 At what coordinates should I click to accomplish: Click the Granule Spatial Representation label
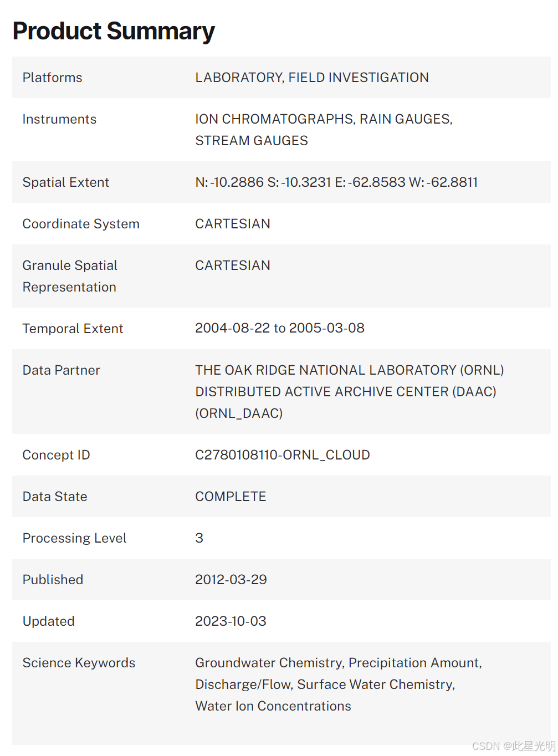tap(70, 276)
